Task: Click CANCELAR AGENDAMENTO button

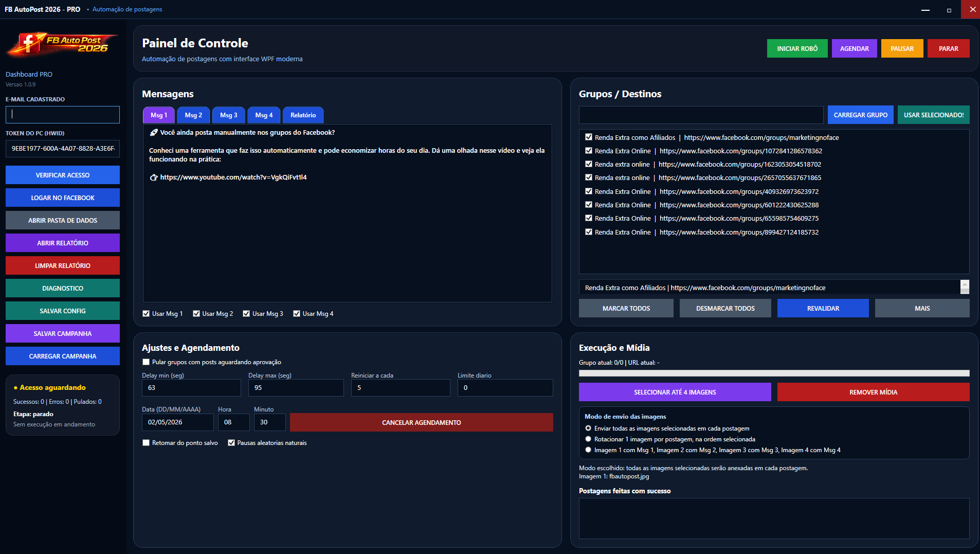Action: tap(422, 422)
